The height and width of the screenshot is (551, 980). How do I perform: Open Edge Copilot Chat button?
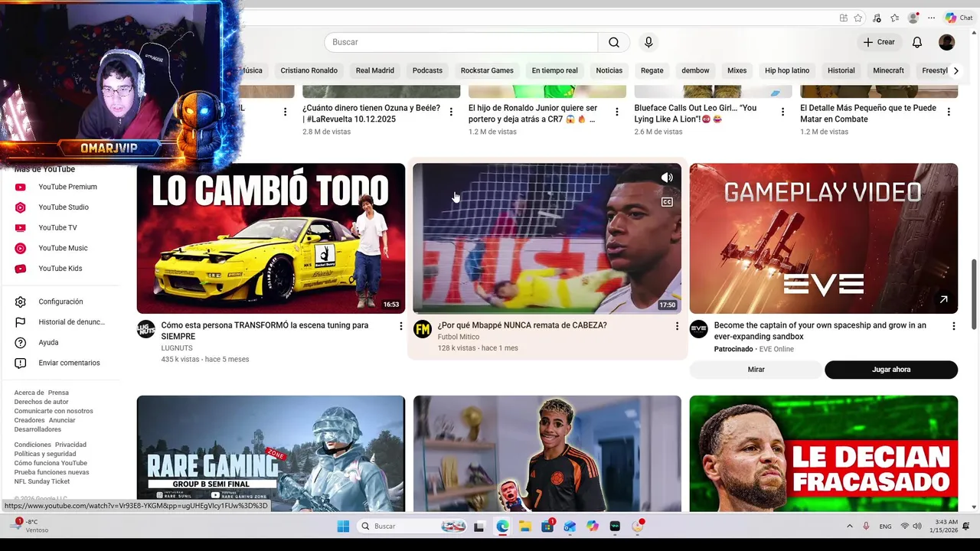959,18
